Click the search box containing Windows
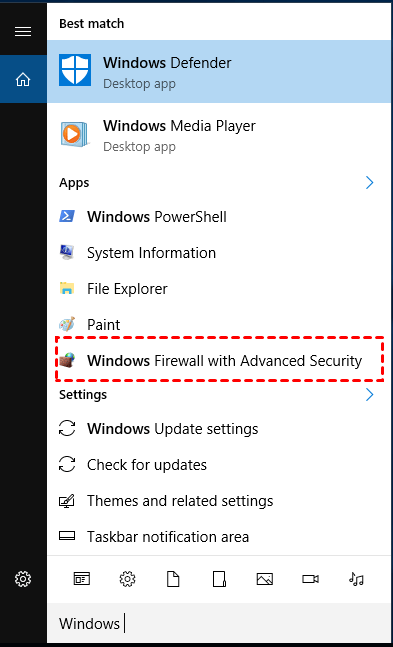 220,623
